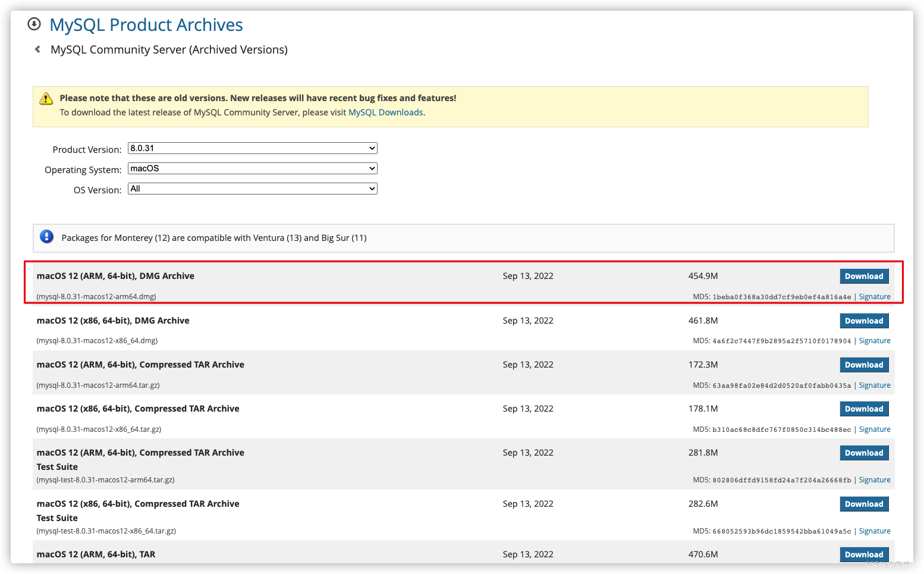Screen dimensions: 924x574
Task: Click macOS 12 (x86, 64-bit), DMG Archive title
Action: 113,321
